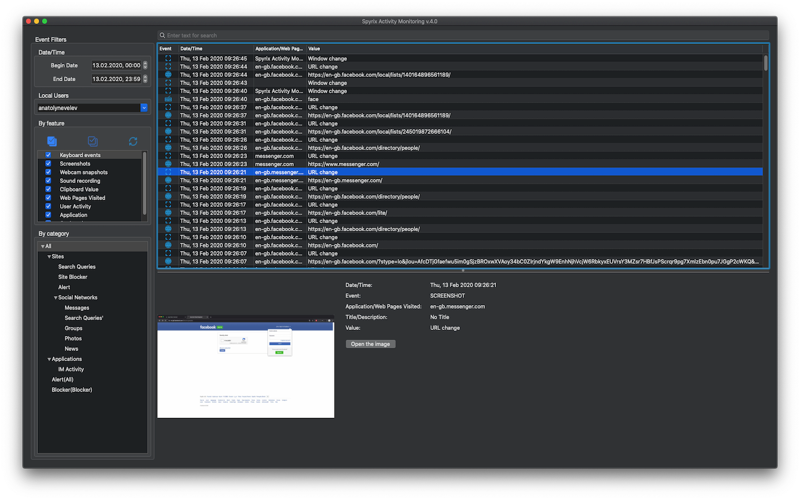800x500 pixels.
Task: Click the Begin Date field
Action: click(116, 65)
